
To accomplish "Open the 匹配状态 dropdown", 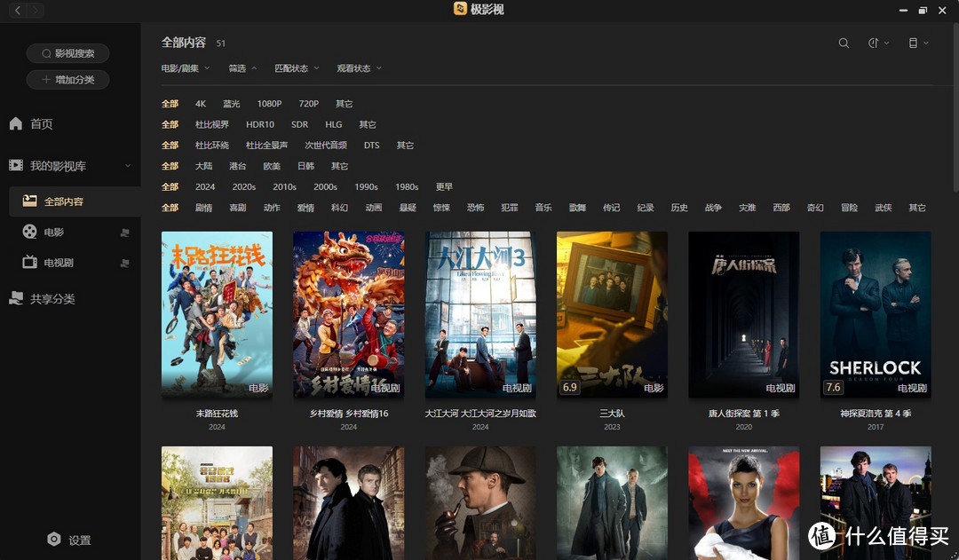I will 297,68.
